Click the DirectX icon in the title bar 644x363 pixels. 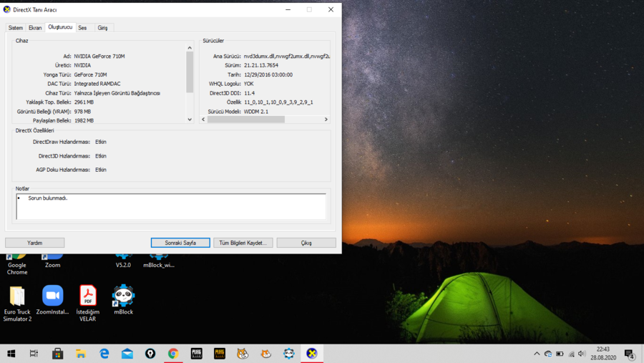click(7, 9)
